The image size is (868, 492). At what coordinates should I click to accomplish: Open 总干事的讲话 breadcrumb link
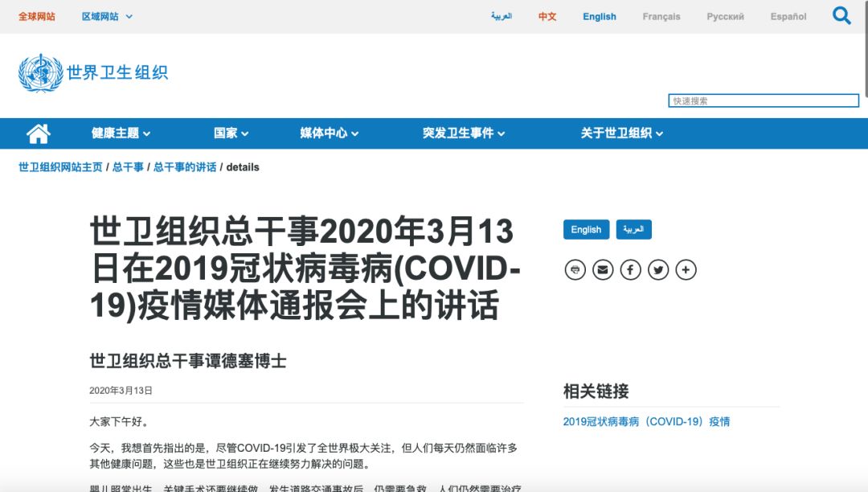pos(185,167)
